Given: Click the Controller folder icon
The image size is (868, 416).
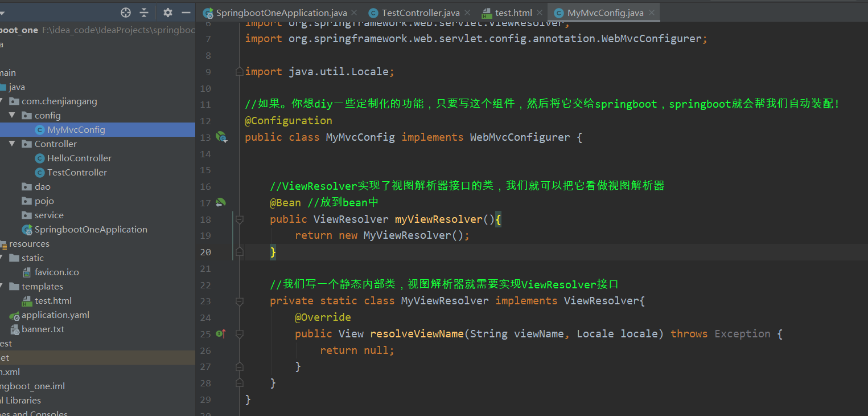Looking at the screenshot, I should pyautogui.click(x=26, y=144).
